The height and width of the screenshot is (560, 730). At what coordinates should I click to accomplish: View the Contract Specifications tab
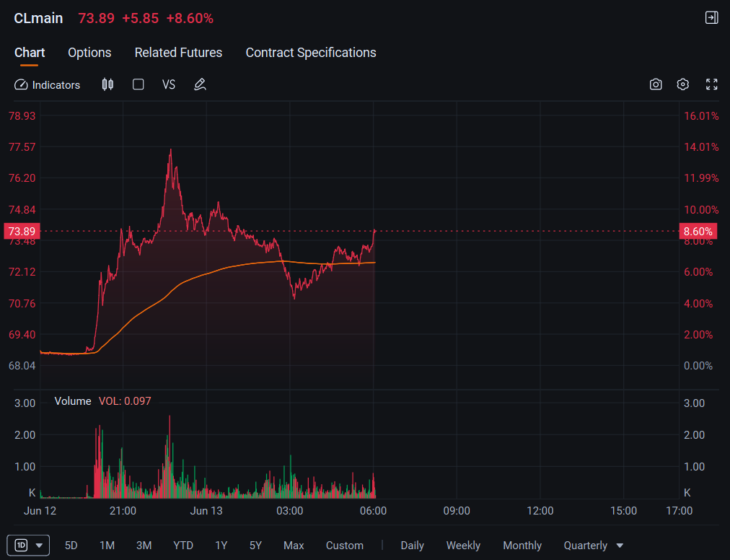(x=310, y=53)
